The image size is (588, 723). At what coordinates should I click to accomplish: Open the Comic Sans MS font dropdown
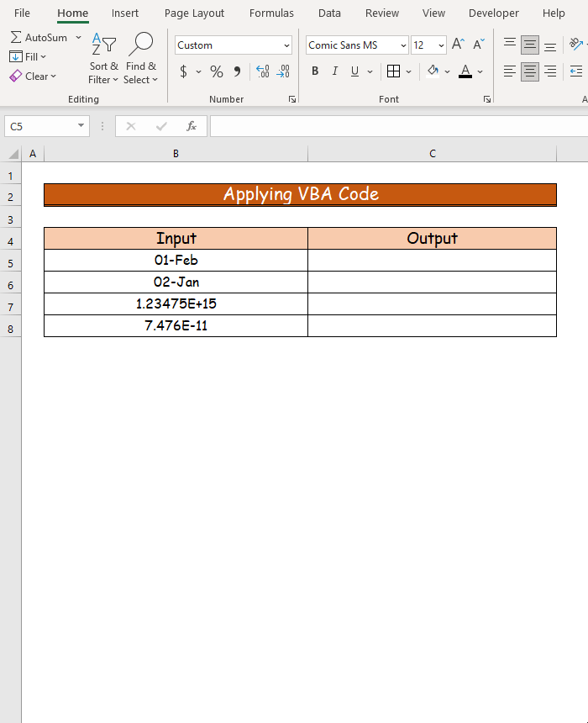pyautogui.click(x=403, y=45)
